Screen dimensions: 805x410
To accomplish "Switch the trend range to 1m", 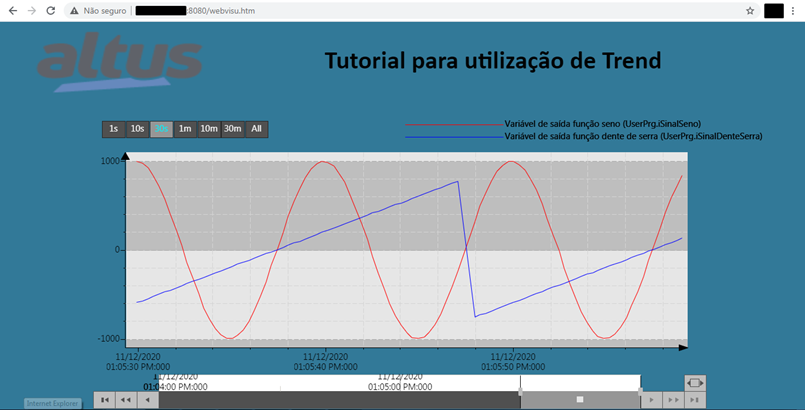I will click(185, 129).
